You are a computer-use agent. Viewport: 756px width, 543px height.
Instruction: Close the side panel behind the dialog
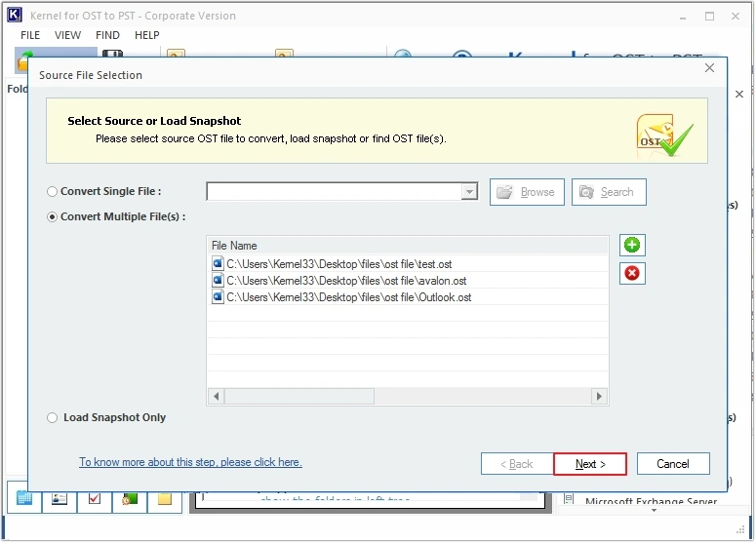point(739,94)
